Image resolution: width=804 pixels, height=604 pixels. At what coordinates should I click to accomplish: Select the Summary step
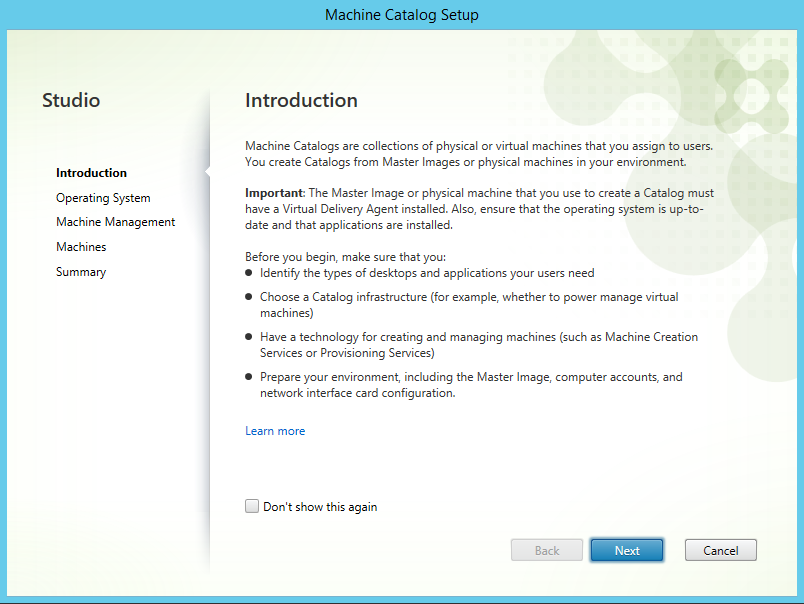(x=81, y=272)
